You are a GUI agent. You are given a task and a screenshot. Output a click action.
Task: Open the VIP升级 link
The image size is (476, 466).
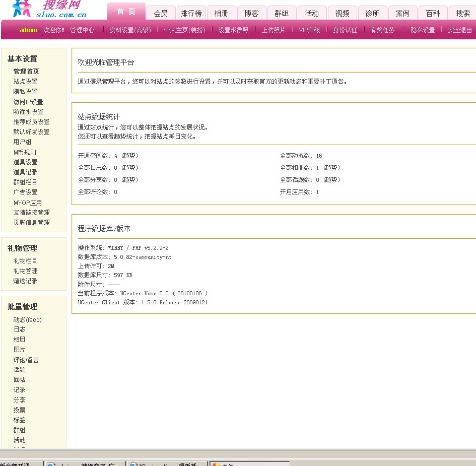[x=309, y=30]
